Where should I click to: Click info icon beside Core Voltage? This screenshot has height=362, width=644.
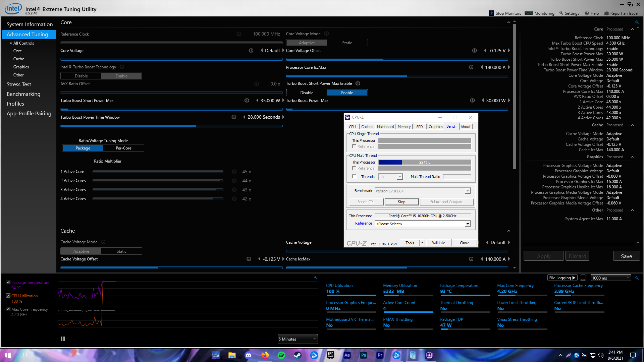pos(251,51)
